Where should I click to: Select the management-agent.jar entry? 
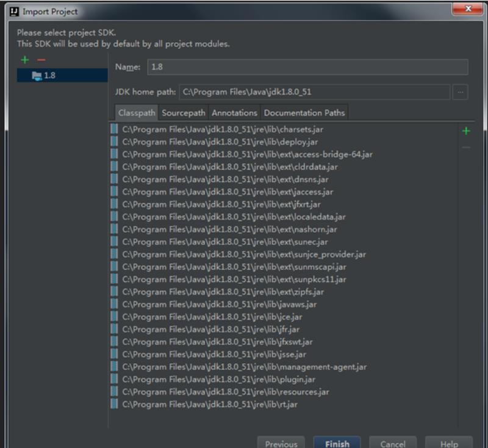point(245,367)
